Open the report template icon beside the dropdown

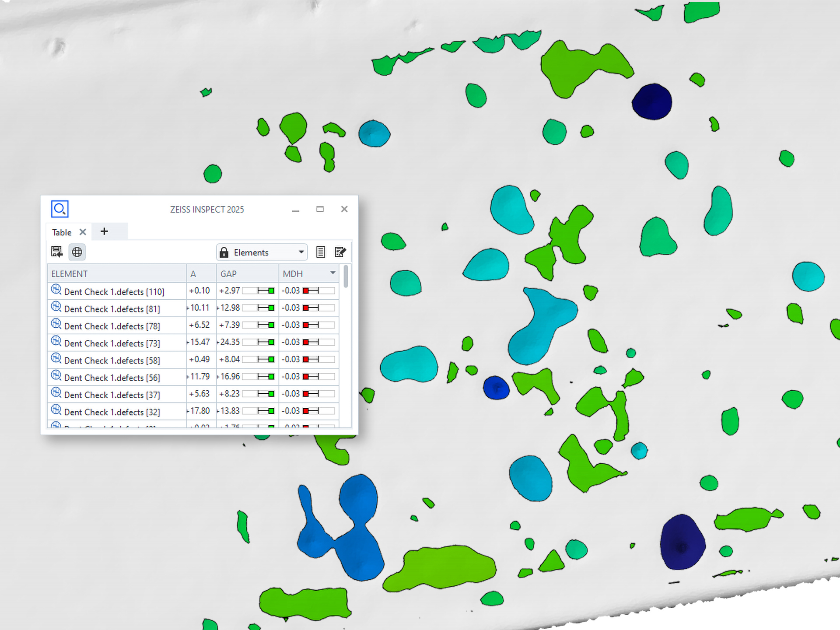[x=321, y=252]
